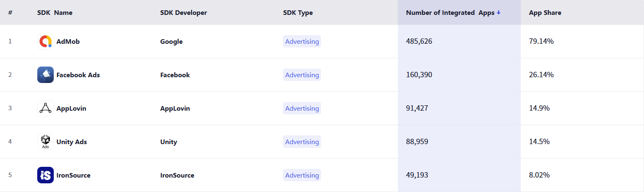Click the 26.14% app share cell

[541, 75]
